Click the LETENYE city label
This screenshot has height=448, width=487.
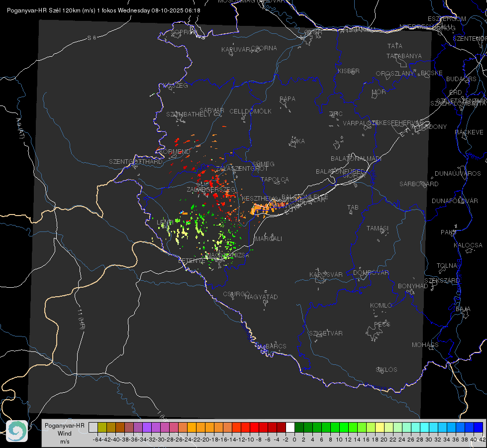(x=192, y=260)
